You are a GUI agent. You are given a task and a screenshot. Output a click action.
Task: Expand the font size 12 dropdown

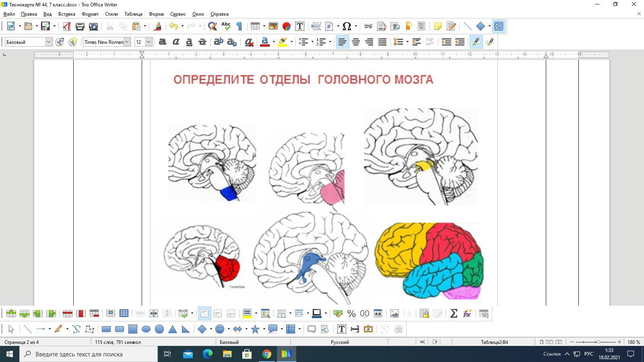(x=149, y=42)
